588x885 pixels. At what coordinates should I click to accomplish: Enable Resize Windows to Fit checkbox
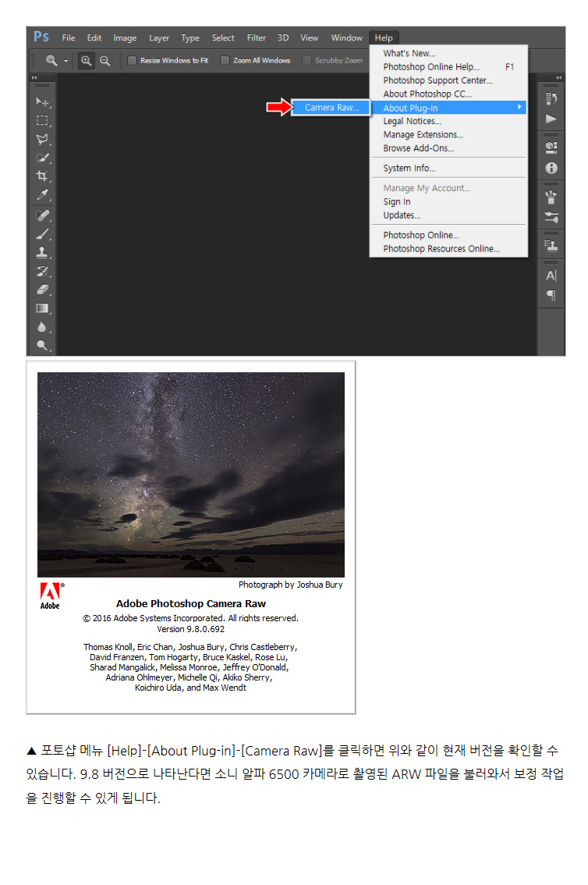(132, 60)
